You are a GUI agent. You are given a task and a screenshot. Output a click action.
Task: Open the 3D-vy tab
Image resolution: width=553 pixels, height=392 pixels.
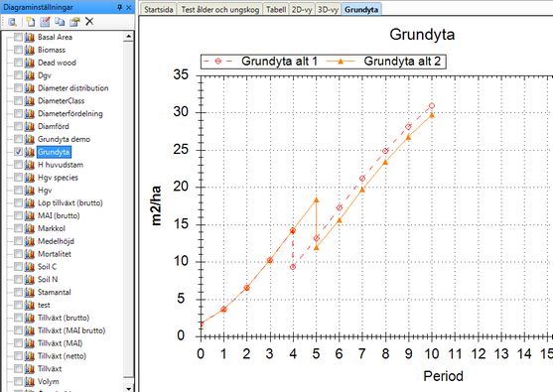pyautogui.click(x=328, y=10)
